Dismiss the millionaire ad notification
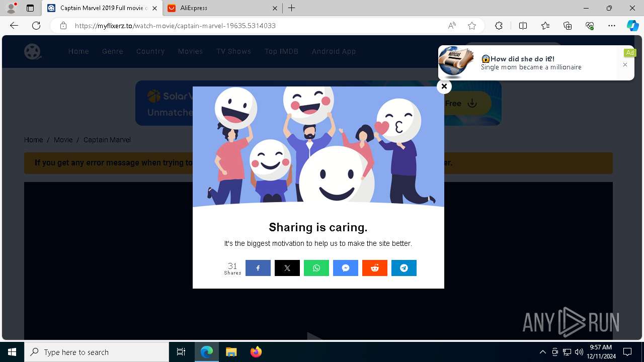 click(625, 65)
